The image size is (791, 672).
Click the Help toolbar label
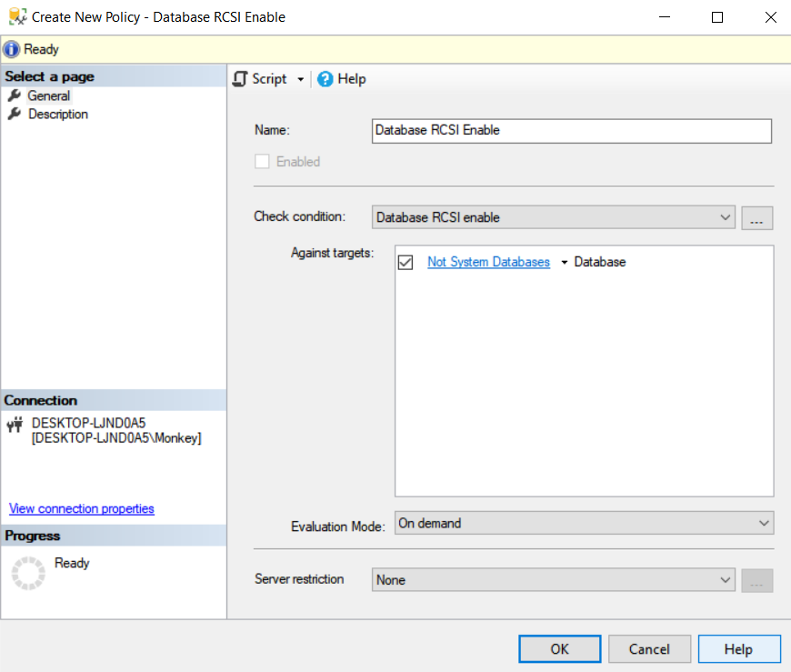[x=352, y=79]
